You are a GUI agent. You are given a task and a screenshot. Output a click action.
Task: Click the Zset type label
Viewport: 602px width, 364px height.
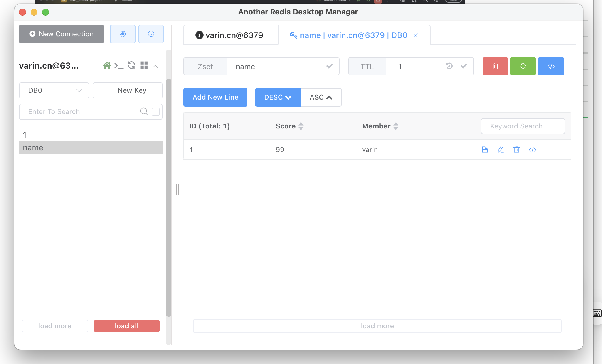tap(205, 67)
